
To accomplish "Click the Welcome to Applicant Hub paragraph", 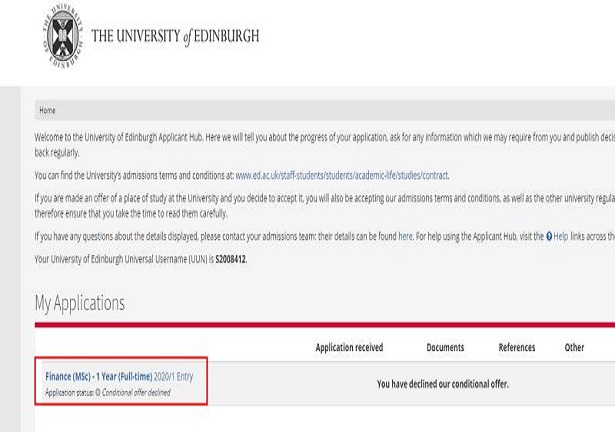I will (324, 145).
